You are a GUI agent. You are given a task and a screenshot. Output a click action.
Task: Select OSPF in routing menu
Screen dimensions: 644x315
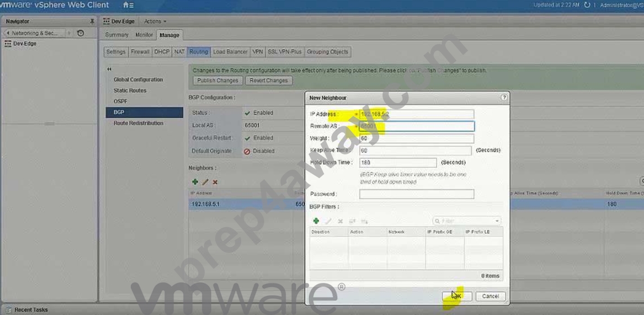(x=120, y=101)
